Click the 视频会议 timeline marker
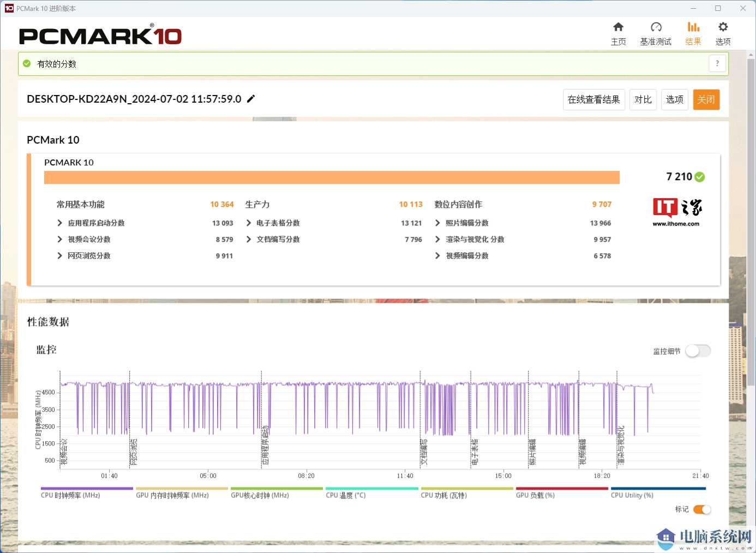This screenshot has width=756, height=553. (x=64, y=451)
